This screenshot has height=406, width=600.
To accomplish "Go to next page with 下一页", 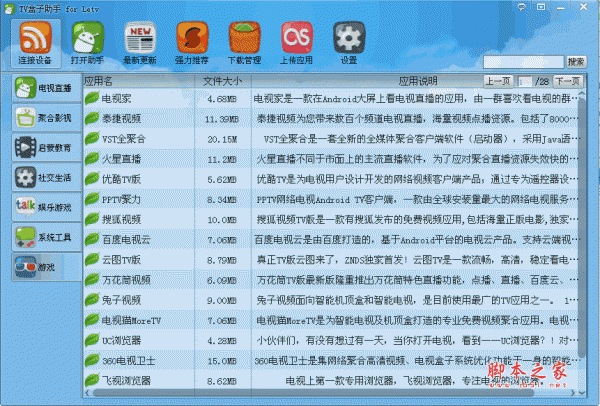I will (568, 81).
